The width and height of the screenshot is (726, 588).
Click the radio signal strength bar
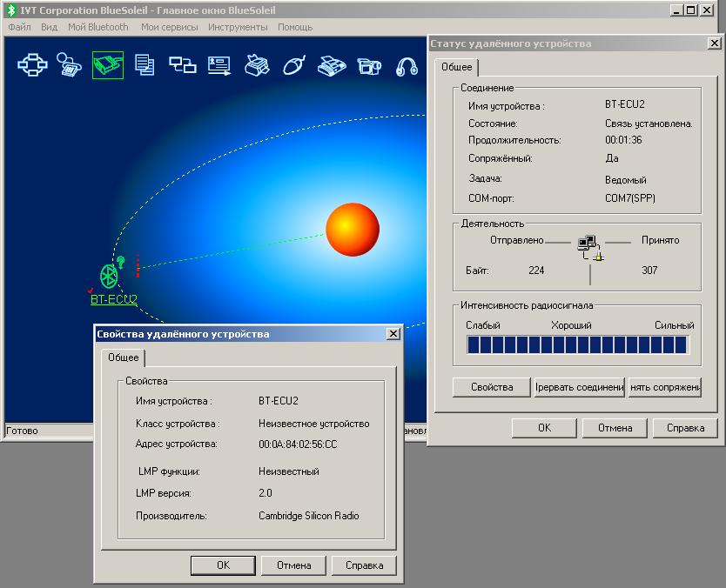[x=577, y=345]
